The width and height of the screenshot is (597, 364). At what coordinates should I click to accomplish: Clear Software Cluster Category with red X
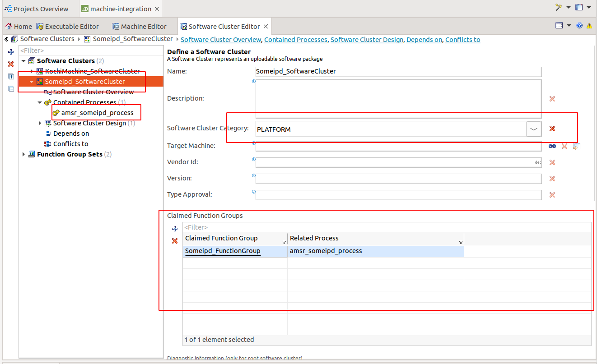point(552,129)
